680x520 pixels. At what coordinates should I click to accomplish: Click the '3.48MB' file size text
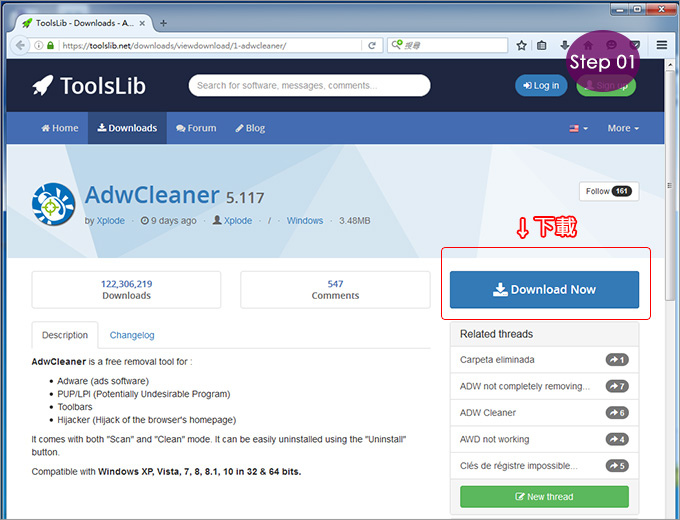(355, 220)
